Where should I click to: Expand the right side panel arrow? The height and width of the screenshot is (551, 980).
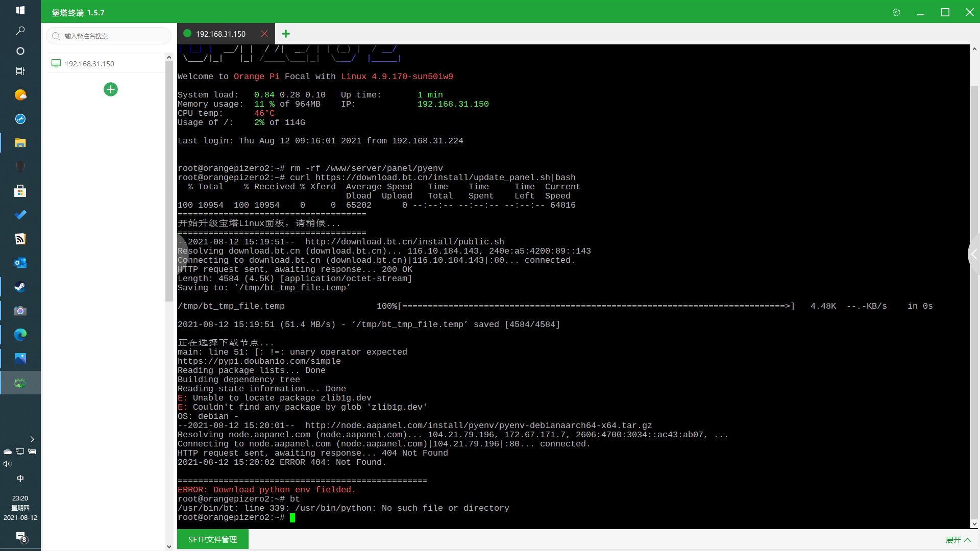[x=974, y=254]
